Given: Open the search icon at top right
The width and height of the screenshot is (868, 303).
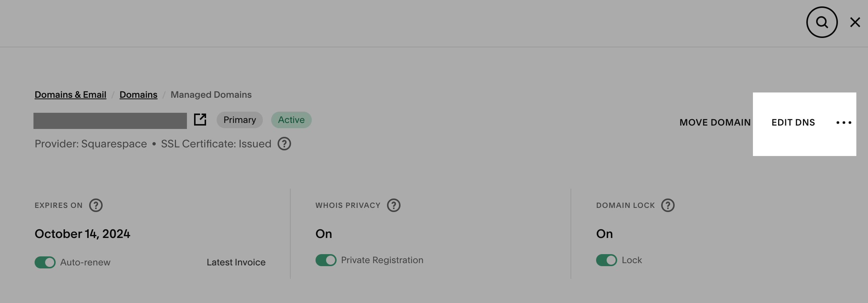Looking at the screenshot, I should click(x=822, y=22).
